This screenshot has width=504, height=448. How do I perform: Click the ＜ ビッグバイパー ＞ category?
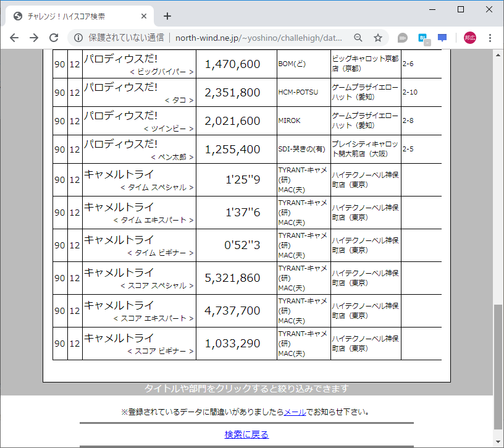(162, 72)
